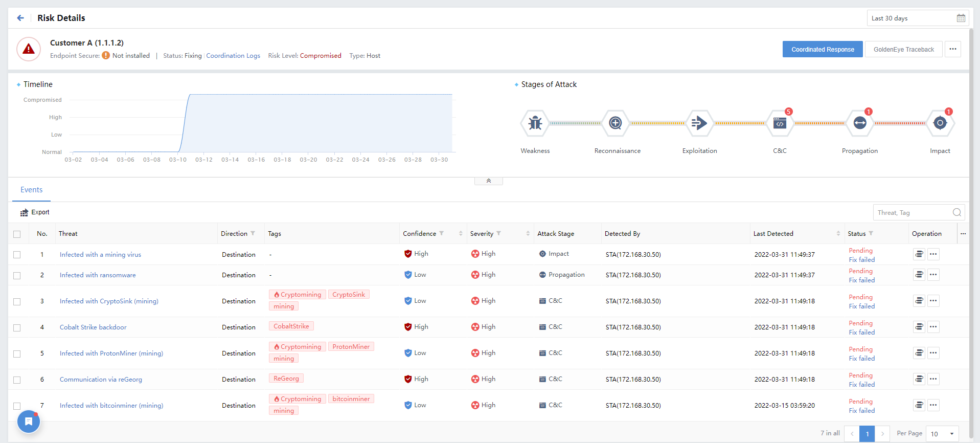Screen dimensions: 980x443
Task: Click the back arrow next to Risk Details
Action: point(20,18)
